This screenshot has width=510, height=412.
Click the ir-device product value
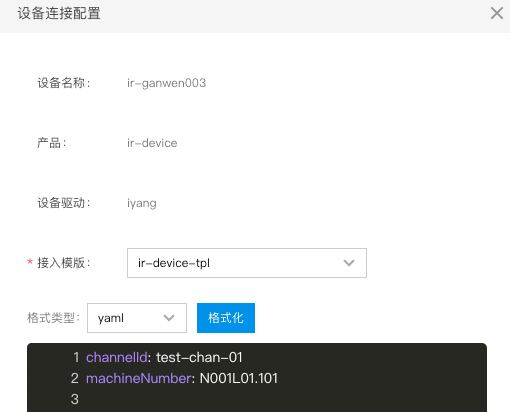tap(152, 143)
